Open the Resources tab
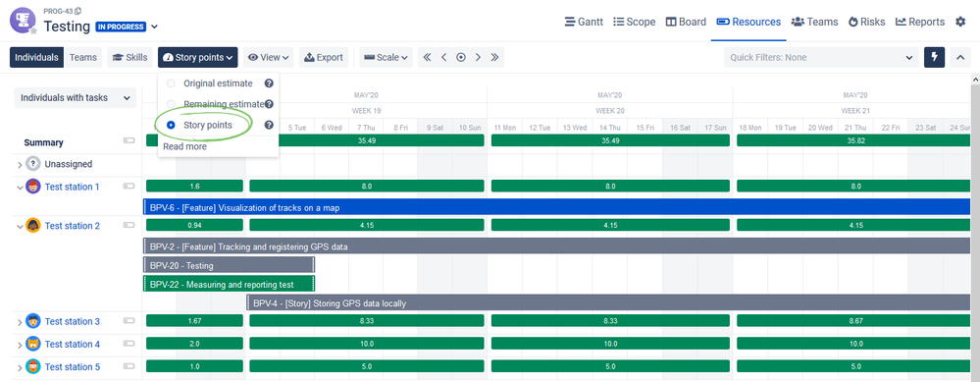Viewport: 980px width, 382px height. pos(748,22)
